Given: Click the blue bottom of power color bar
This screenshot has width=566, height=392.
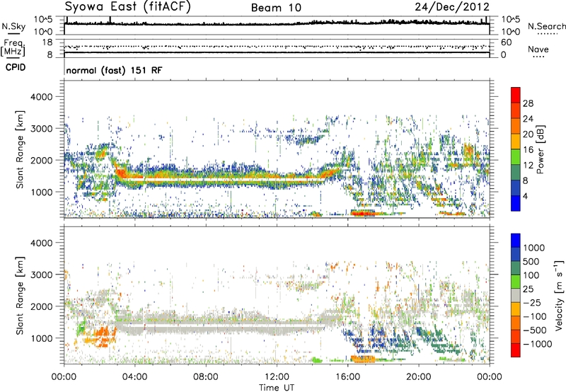Looking at the screenshot, I should pos(516,203).
